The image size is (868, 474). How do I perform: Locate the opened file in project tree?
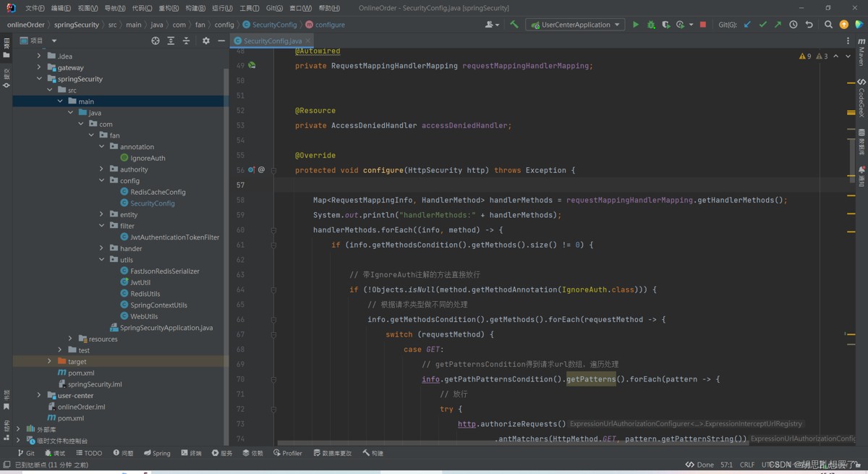coord(156,41)
